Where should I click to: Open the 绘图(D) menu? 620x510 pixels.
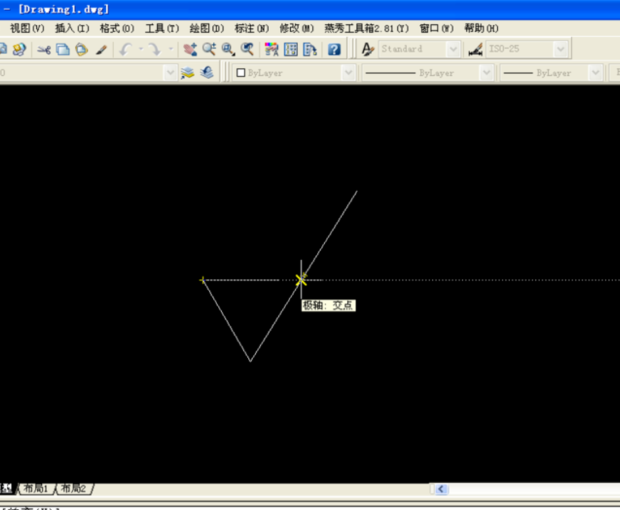[x=207, y=28]
